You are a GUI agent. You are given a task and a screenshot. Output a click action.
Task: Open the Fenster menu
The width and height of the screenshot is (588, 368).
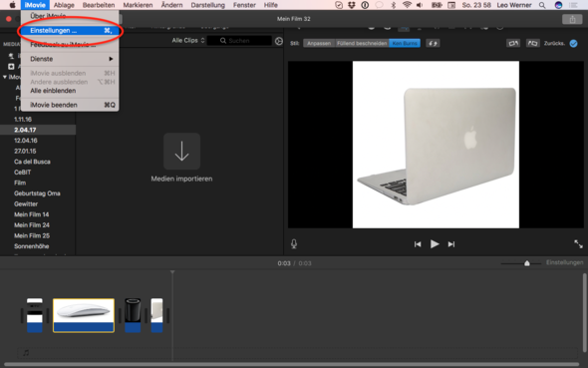[244, 5]
